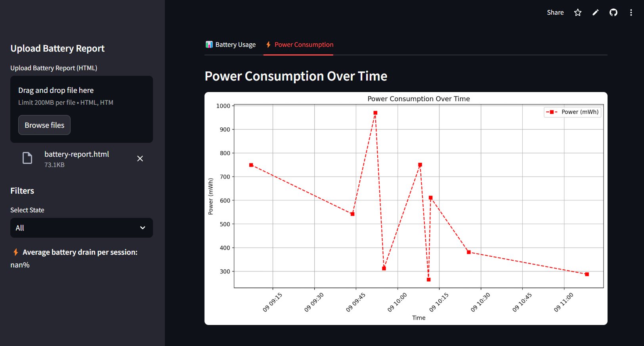Click the chevron arrow in State selector
Screen dimensions: 644x346
point(143,228)
